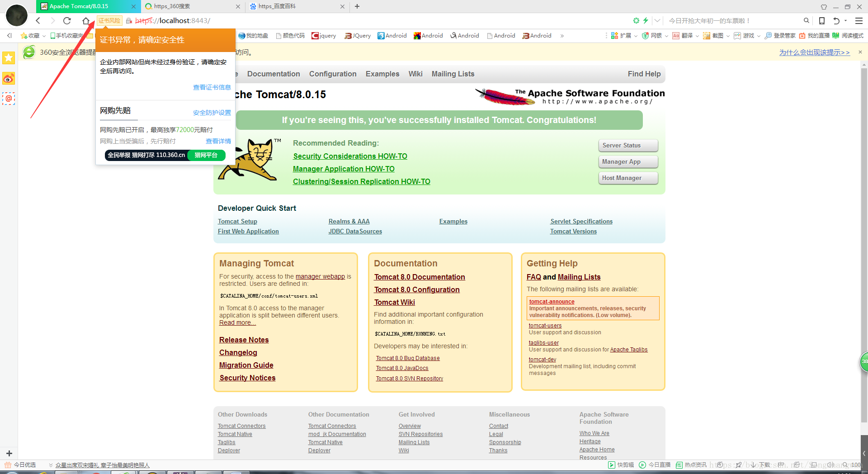Open Configuration in Tomcat nav bar

coord(333,74)
